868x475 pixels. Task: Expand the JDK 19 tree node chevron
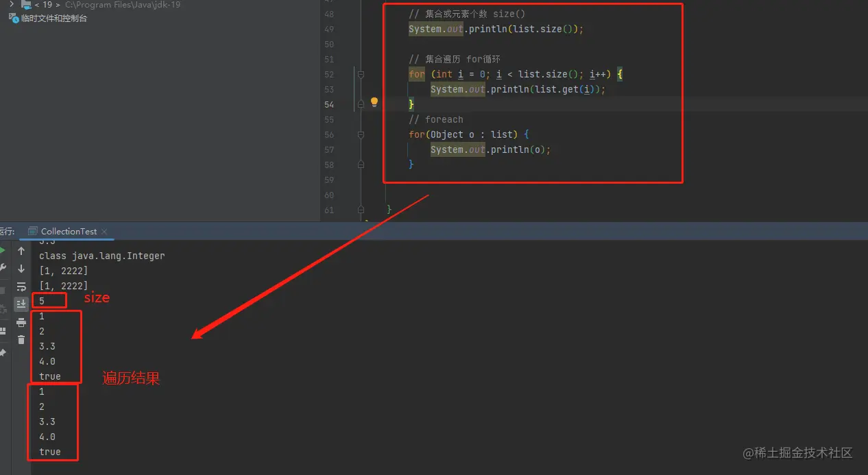11,4
